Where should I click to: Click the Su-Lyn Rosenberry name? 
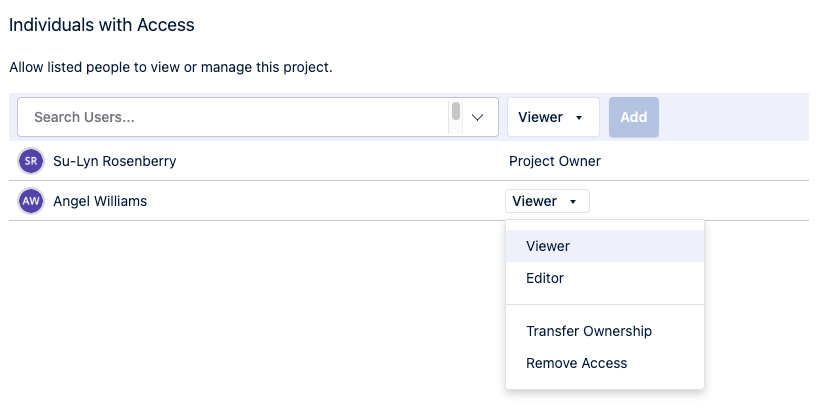114,161
